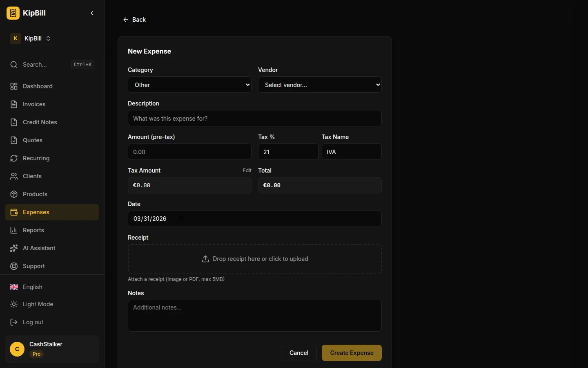This screenshot has width=588, height=368.
Task: Open Reports from the sidebar
Action: click(x=33, y=230)
